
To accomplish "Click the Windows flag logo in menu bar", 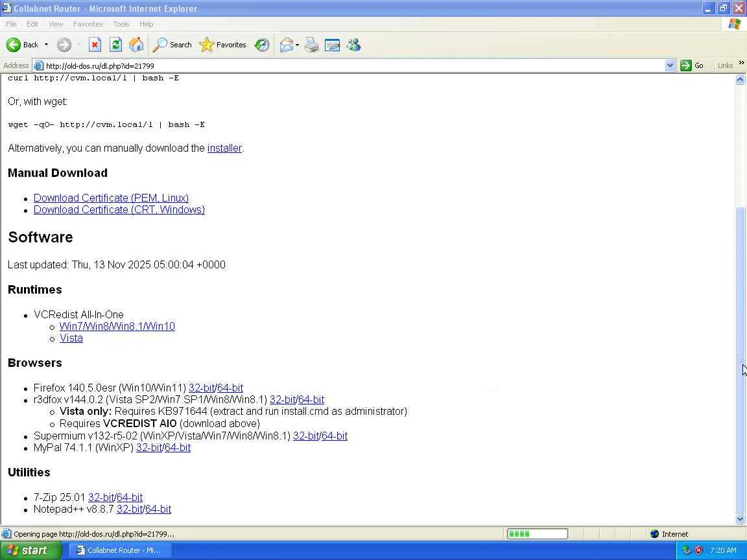I will 734,24.
